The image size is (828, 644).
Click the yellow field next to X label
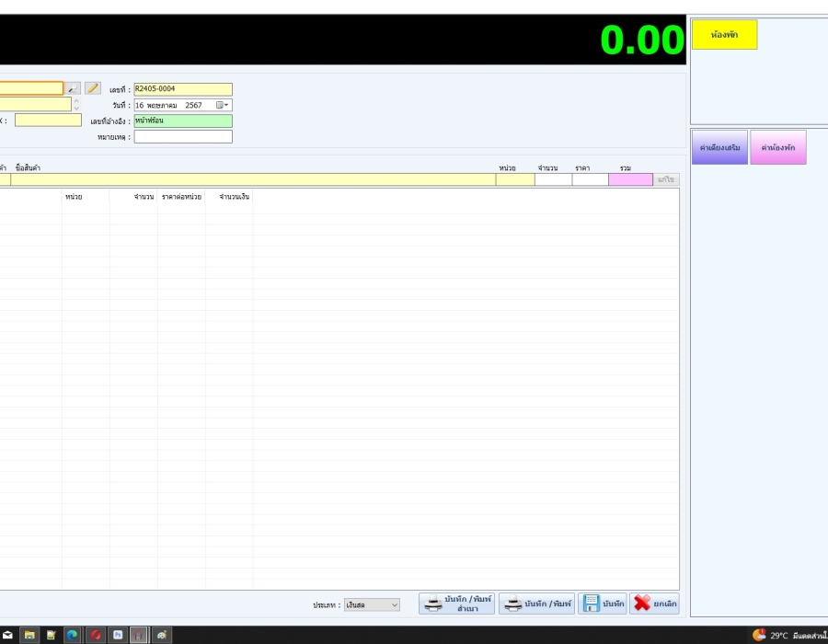click(x=48, y=121)
